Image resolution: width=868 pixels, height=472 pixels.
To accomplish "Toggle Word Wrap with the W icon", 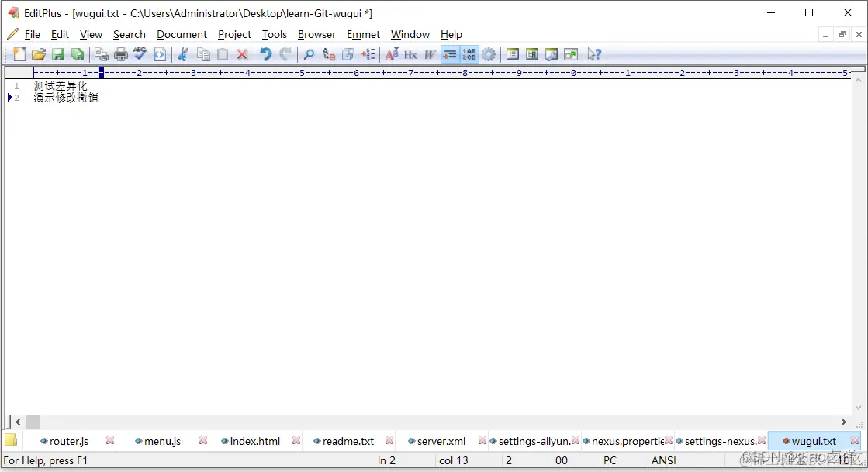I will [x=431, y=54].
